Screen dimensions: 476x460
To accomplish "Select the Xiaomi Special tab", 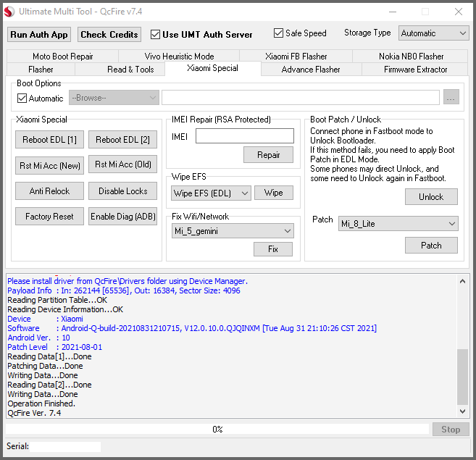I will [212, 68].
